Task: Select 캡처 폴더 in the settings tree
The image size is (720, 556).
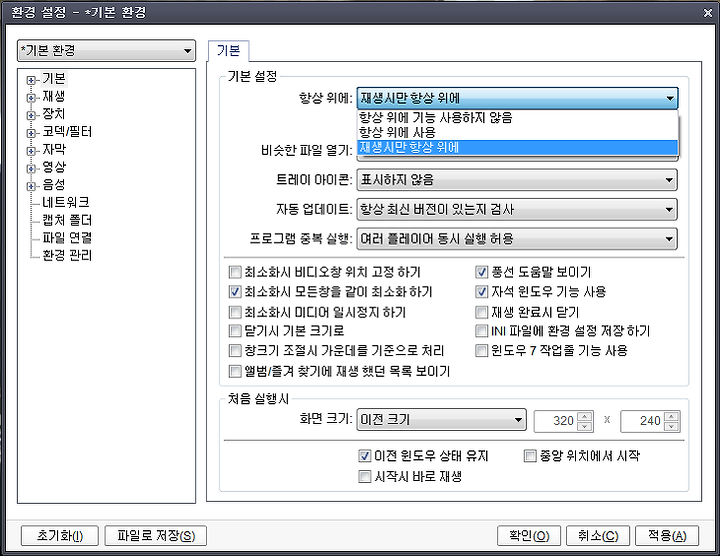Action: pyautogui.click(x=67, y=220)
